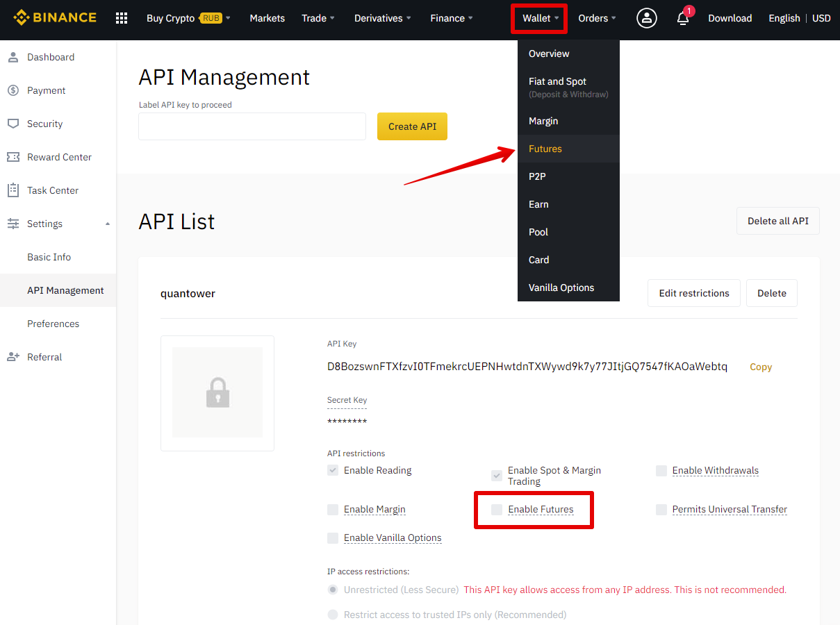Open the user profile icon

(x=646, y=18)
